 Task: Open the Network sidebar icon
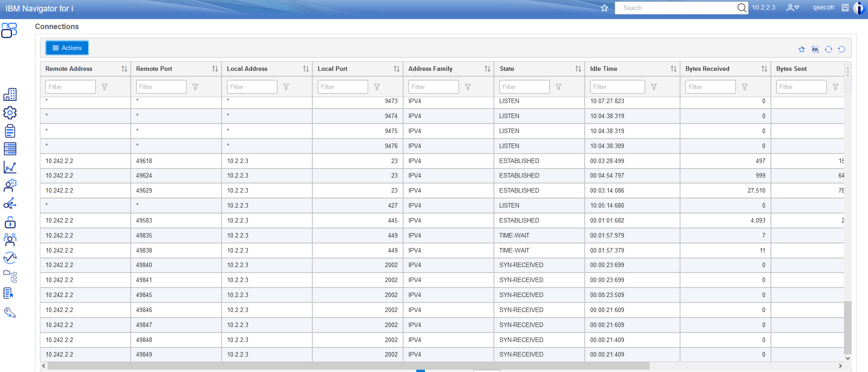pyautogui.click(x=10, y=203)
